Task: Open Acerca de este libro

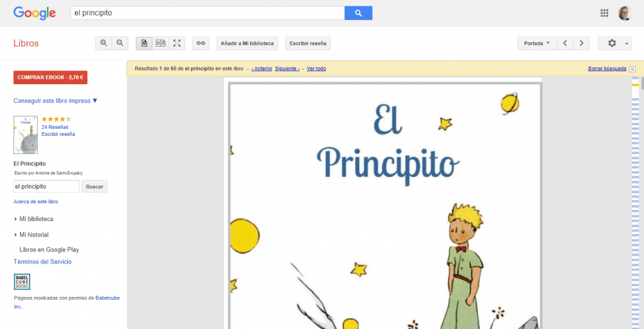Action: click(36, 202)
